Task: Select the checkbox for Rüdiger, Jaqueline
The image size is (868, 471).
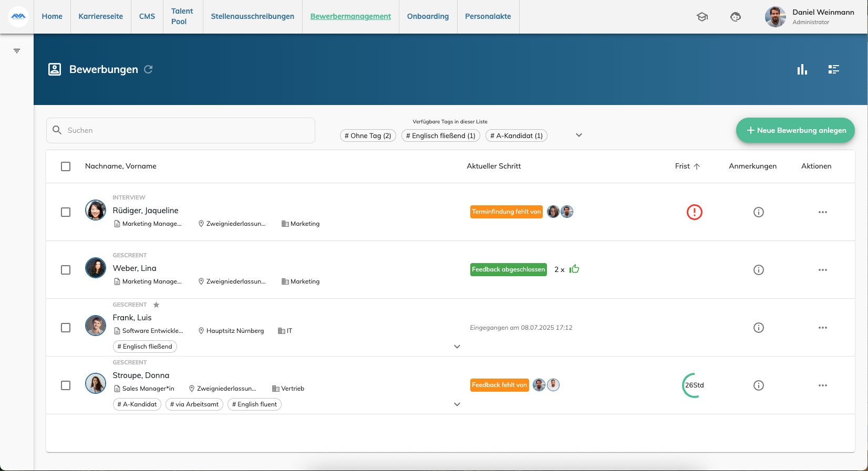Action: click(66, 212)
